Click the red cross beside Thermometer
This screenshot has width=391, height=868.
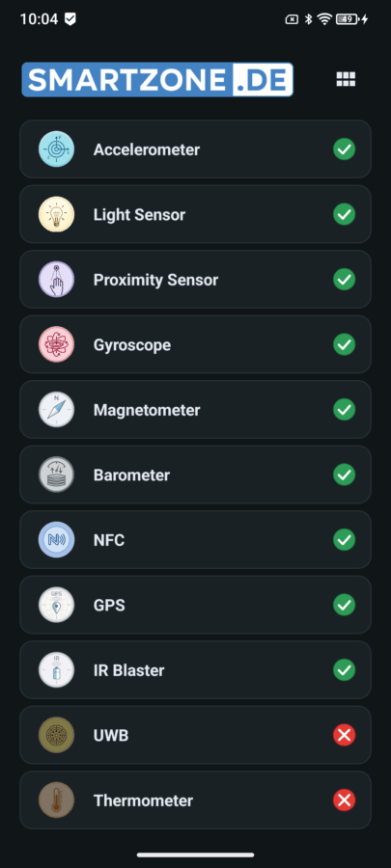(344, 800)
